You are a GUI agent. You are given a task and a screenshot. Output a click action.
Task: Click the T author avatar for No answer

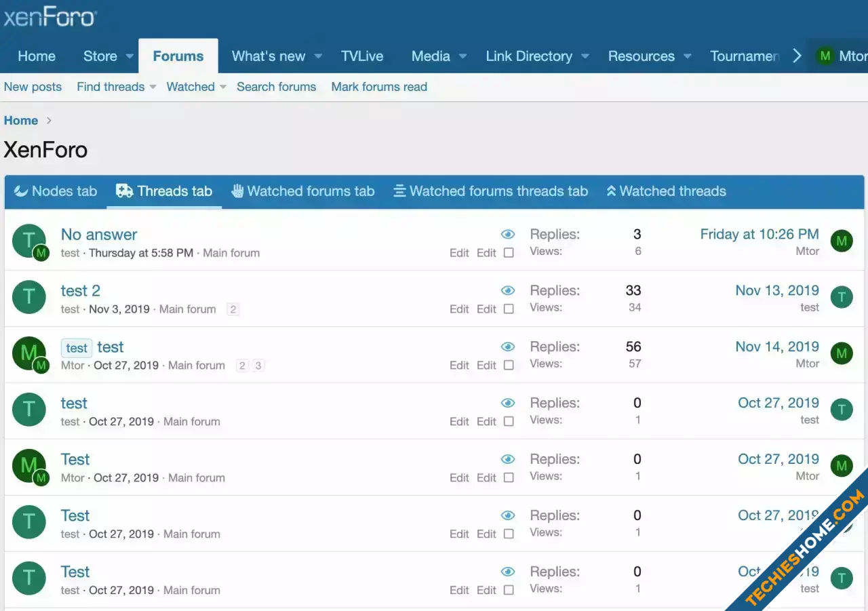click(29, 241)
